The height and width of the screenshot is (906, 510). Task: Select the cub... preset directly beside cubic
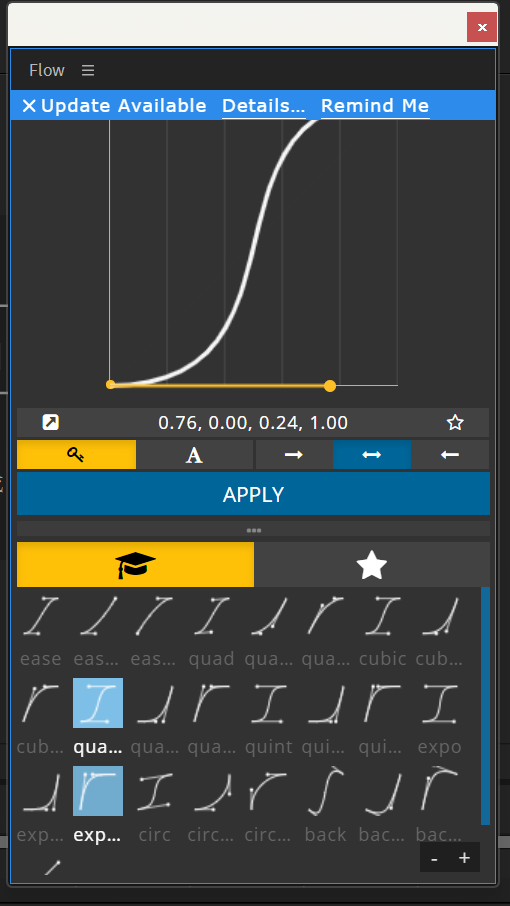click(x=440, y=630)
